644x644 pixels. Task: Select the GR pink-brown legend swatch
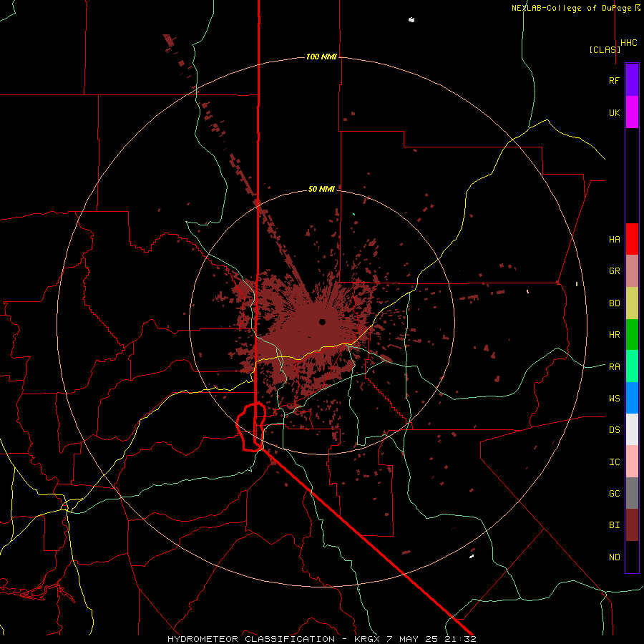point(632,271)
